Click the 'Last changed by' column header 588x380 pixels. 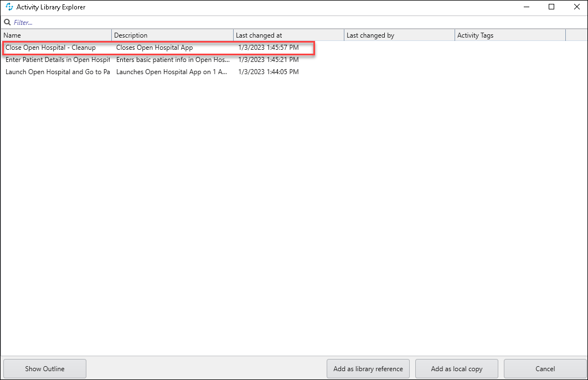pyautogui.click(x=399, y=35)
